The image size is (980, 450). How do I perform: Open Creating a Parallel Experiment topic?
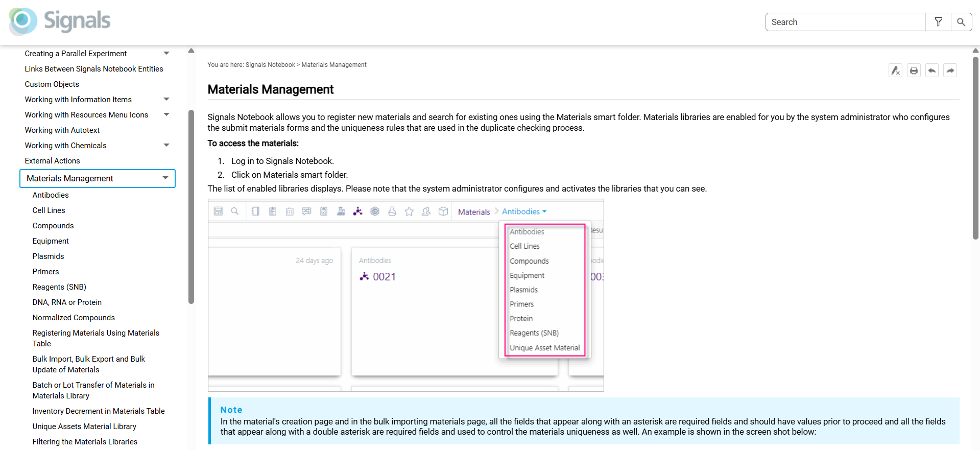[x=76, y=54]
